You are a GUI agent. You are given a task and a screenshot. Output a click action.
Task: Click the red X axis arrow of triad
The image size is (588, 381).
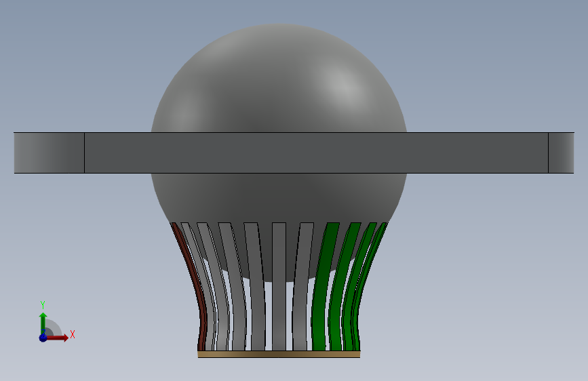58,338
